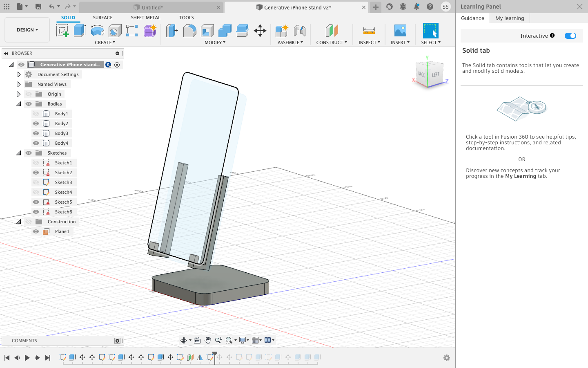The width and height of the screenshot is (588, 368).
Task: Click the Design workspace selector button
Action: pyautogui.click(x=27, y=29)
